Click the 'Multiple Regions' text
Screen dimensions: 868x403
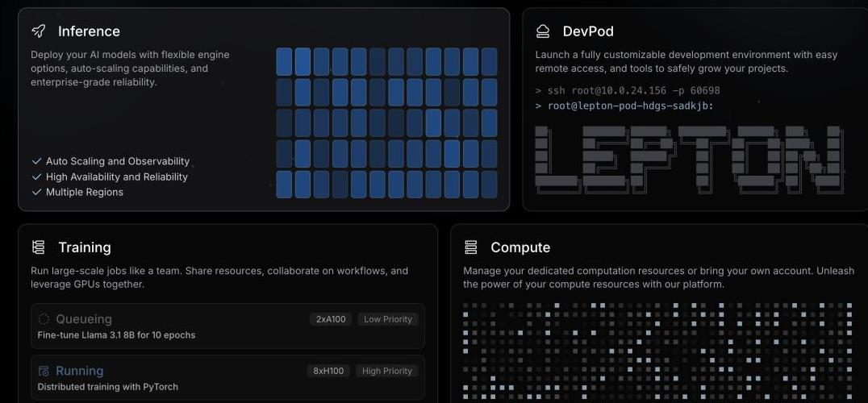tap(85, 193)
